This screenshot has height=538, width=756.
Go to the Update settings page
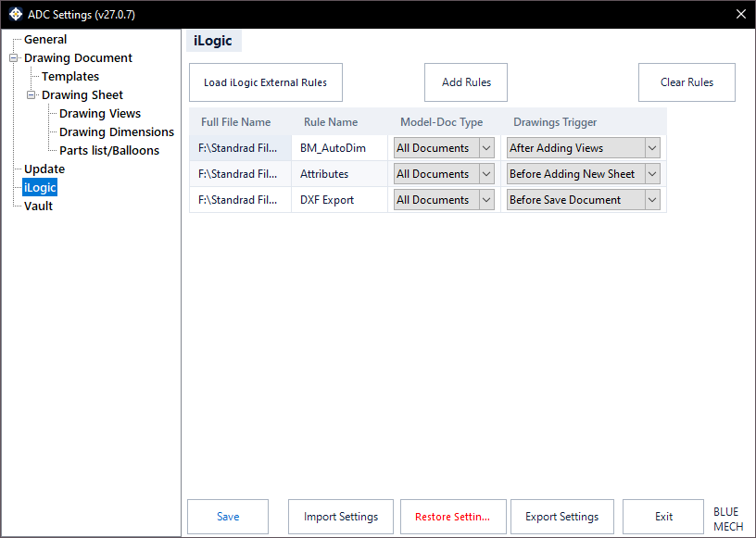tap(44, 169)
